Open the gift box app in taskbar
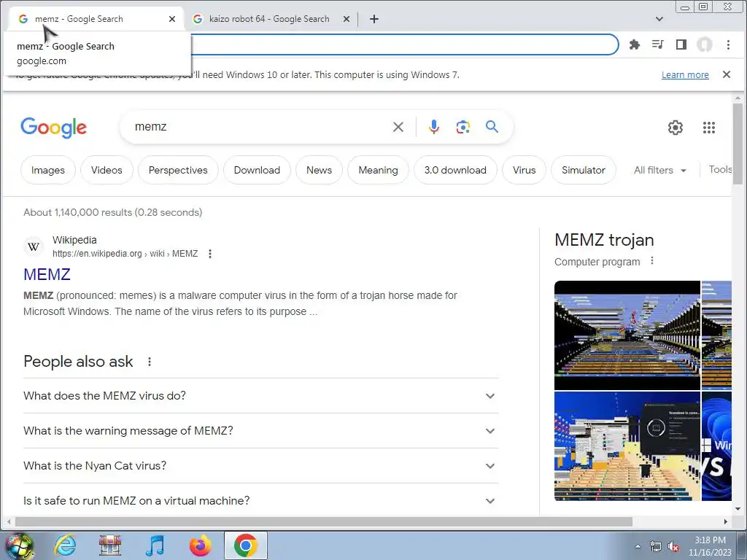 pos(110,545)
